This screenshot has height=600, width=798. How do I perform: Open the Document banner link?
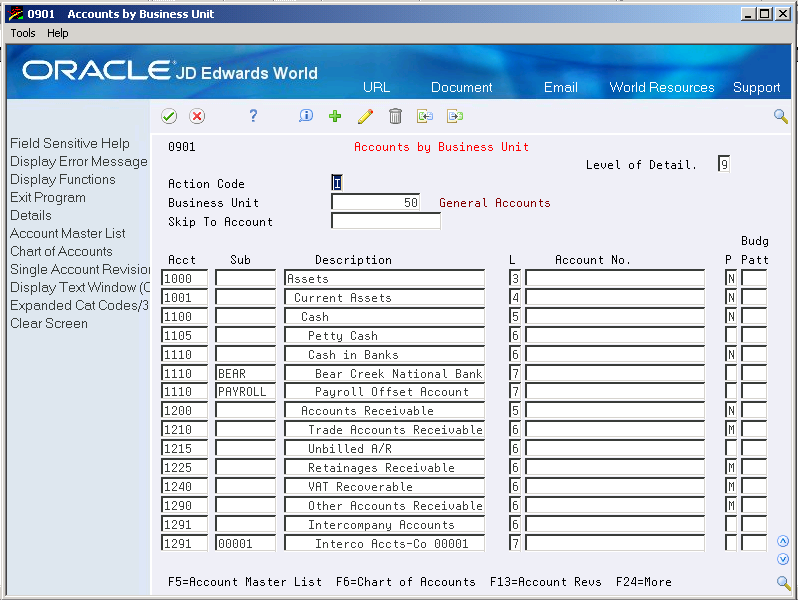462,88
